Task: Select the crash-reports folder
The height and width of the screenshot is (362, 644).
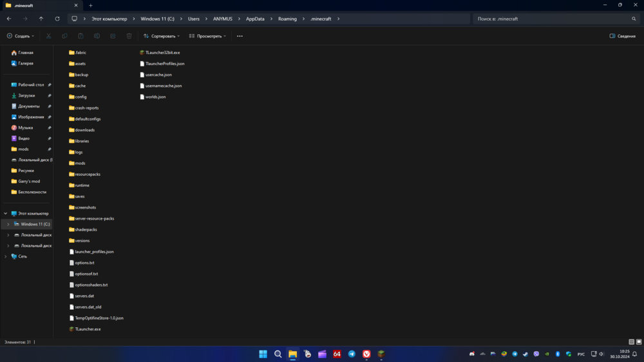Action: [x=84, y=108]
